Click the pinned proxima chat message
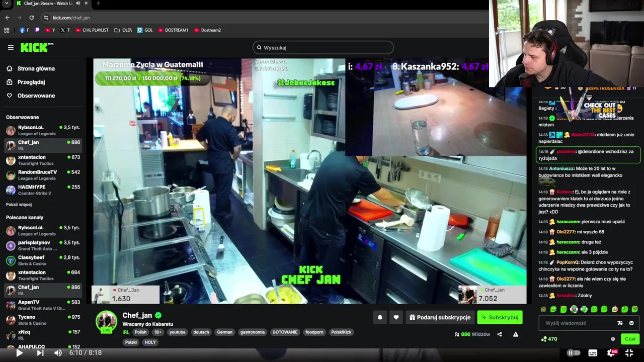This screenshot has width=644, height=362. (x=589, y=155)
